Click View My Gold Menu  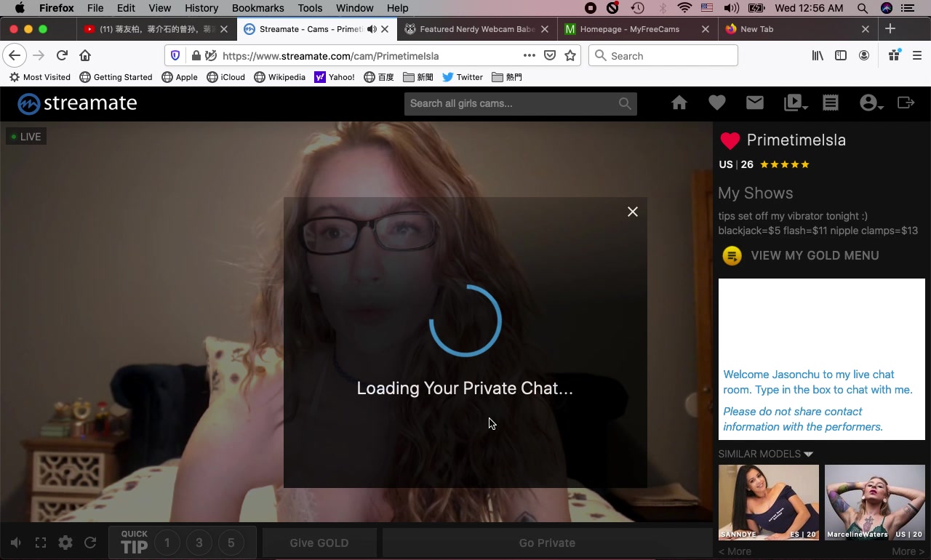(814, 255)
